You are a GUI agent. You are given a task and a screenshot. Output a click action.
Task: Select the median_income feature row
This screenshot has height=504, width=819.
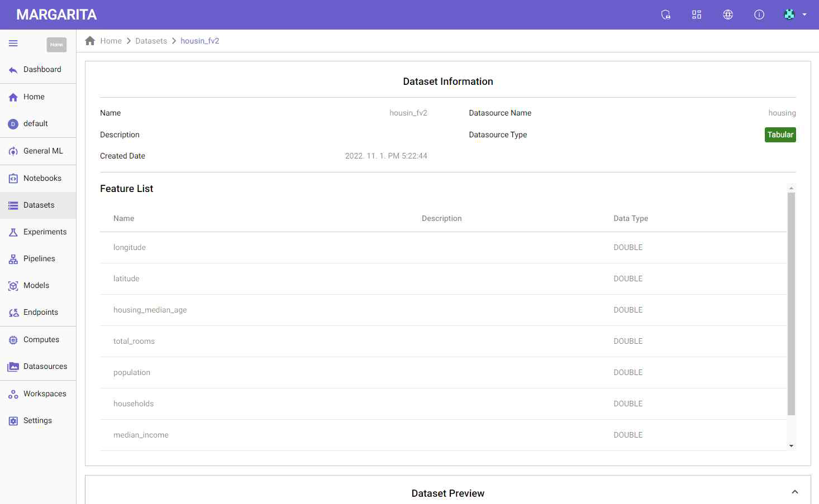pos(443,435)
